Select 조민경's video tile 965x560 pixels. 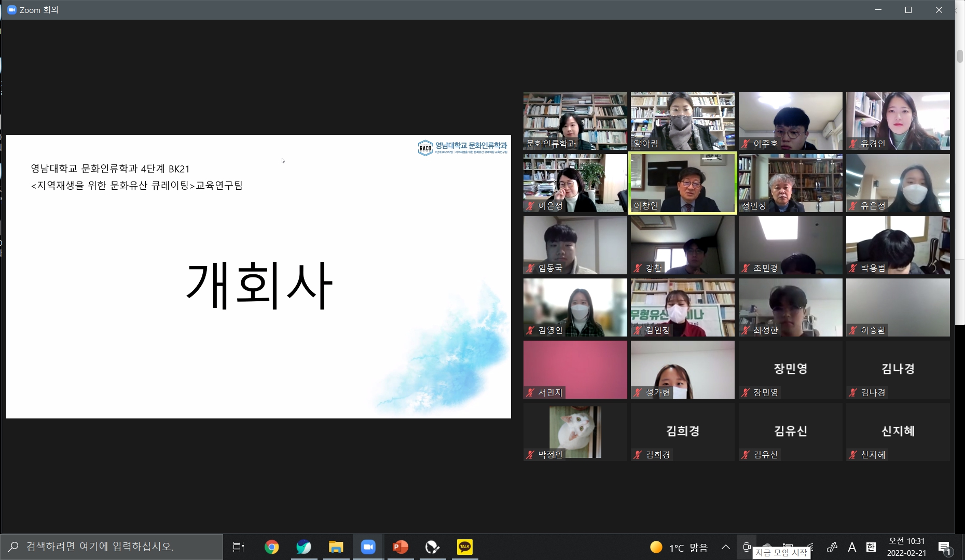click(790, 245)
